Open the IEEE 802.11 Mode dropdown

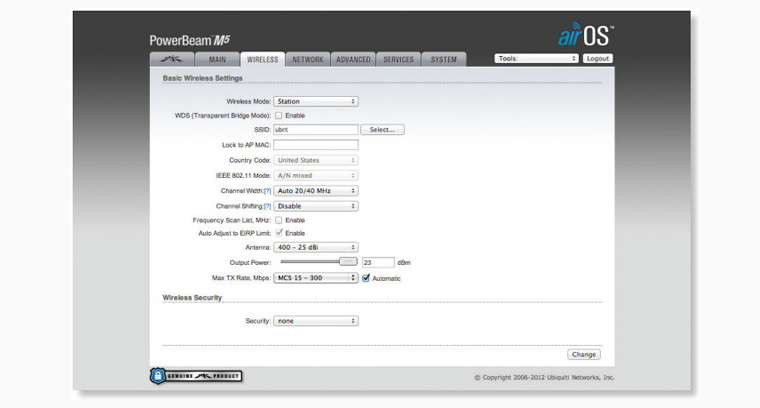click(x=316, y=175)
